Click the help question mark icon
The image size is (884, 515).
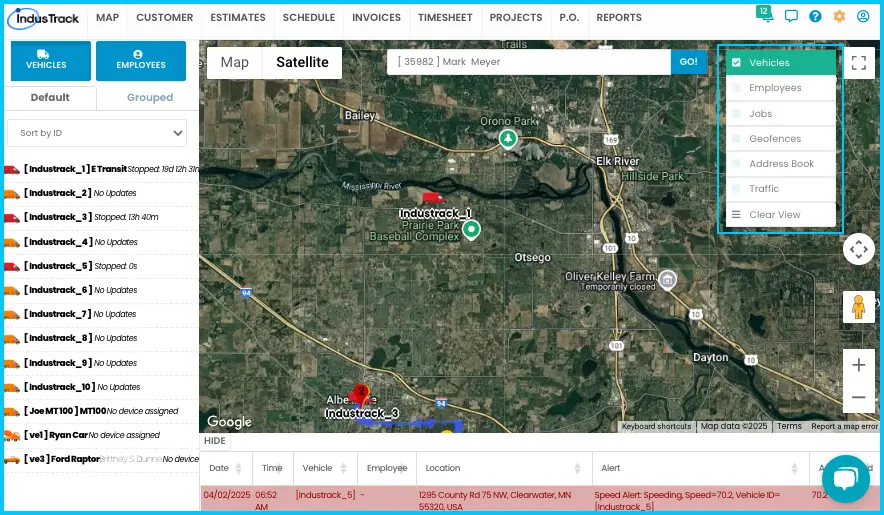click(x=815, y=16)
